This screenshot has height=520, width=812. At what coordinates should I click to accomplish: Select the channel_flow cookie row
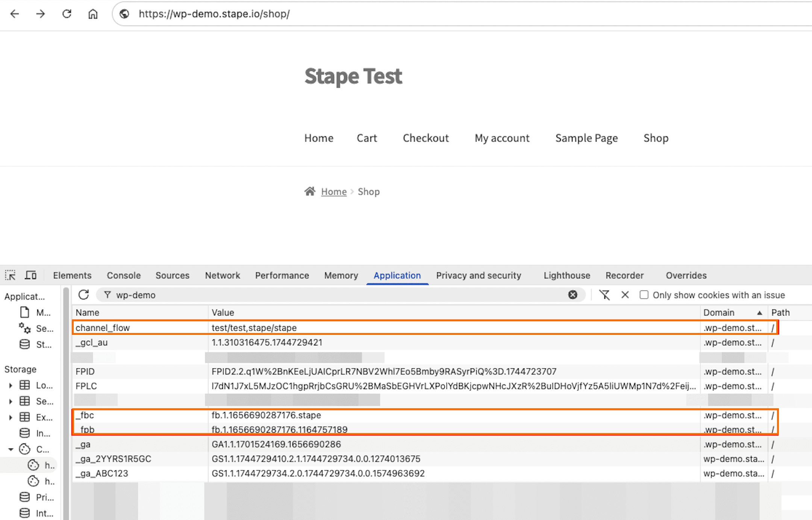(x=425, y=328)
